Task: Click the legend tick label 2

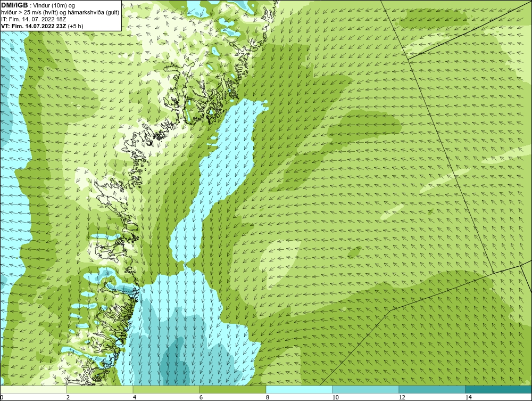Action: point(68,397)
